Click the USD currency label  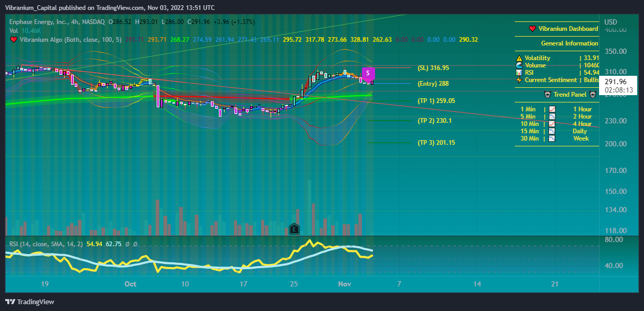pos(611,22)
